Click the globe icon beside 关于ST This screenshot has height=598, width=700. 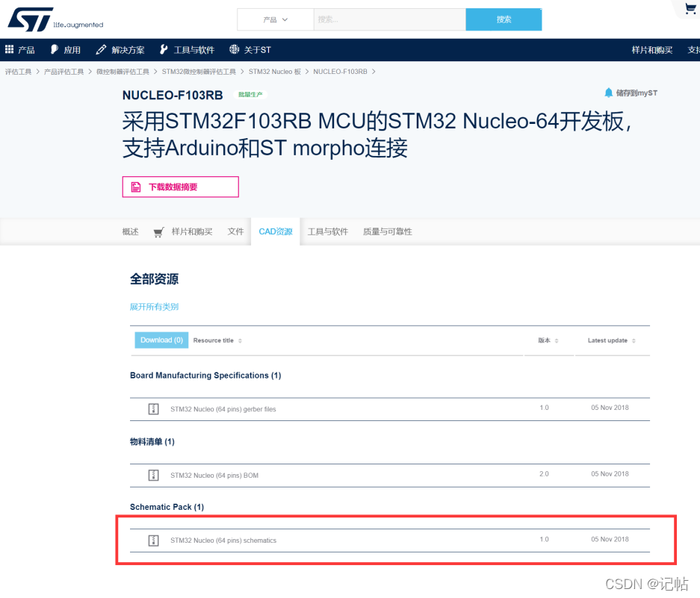[x=234, y=49]
